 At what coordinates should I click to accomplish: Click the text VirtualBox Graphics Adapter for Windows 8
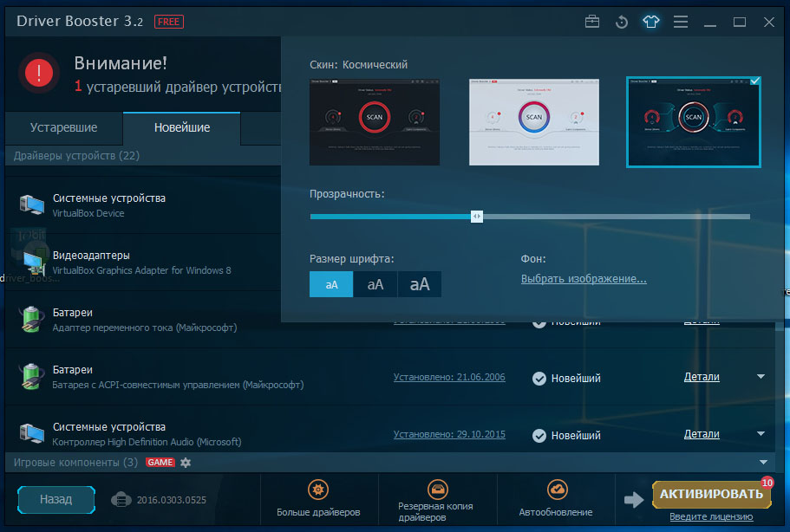tap(141, 271)
